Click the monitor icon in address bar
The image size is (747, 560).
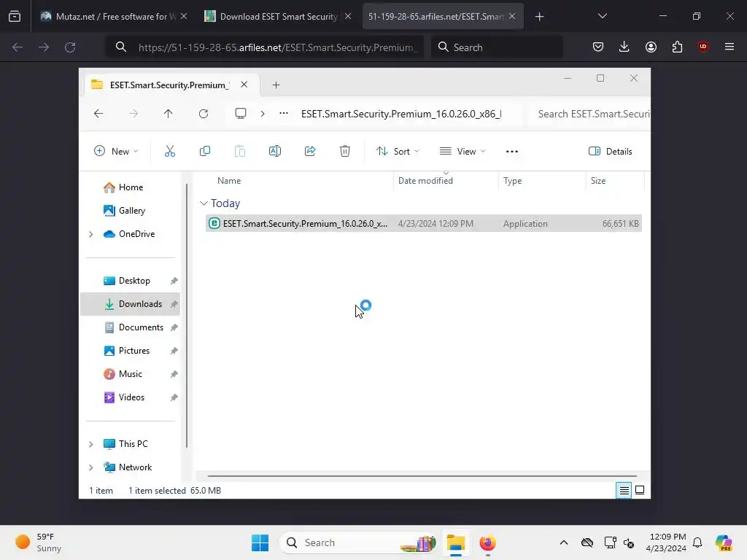tap(241, 113)
